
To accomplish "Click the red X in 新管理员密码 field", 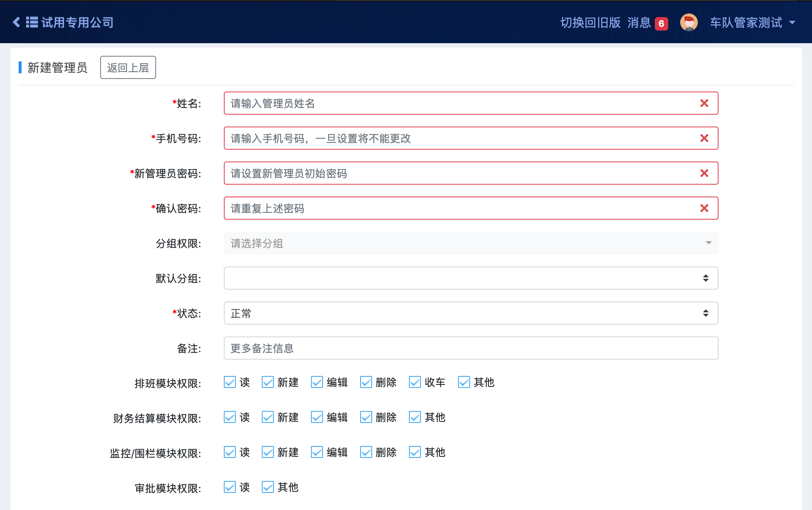I will pyautogui.click(x=704, y=173).
